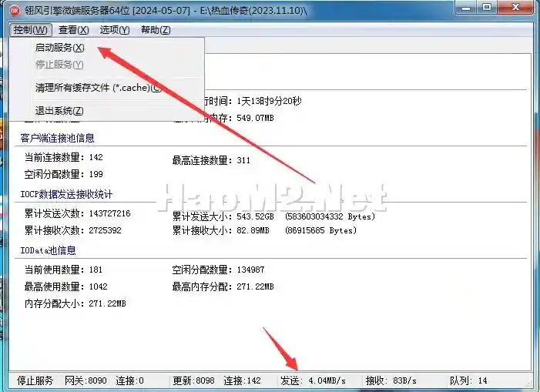
Task: Click 更新:8098 in the status bar
Action: click(193, 380)
